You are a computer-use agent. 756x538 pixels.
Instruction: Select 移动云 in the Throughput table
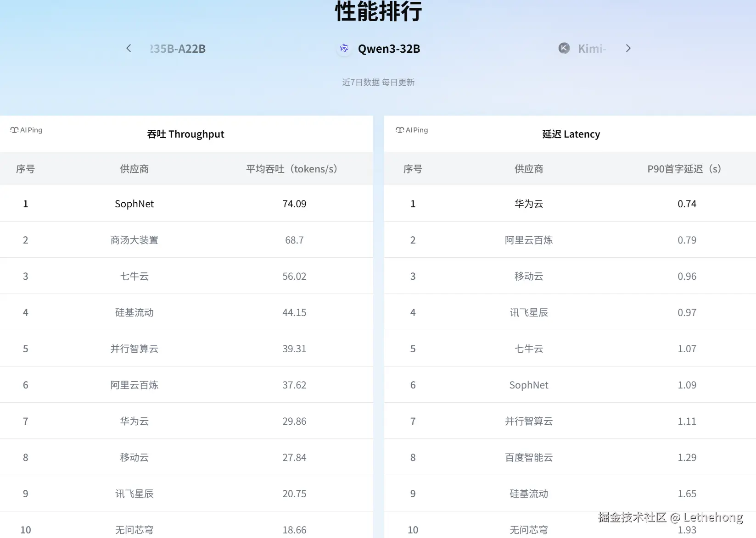[134, 457]
